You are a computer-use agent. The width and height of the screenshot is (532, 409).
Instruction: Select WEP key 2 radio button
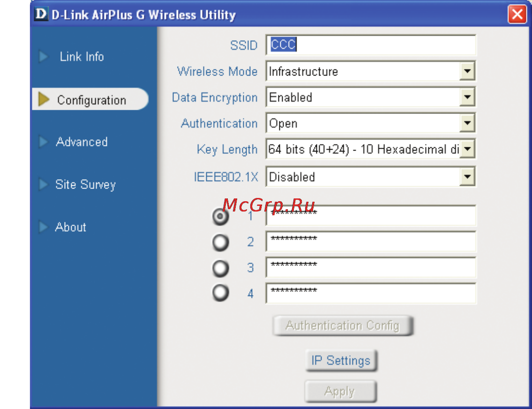click(221, 242)
